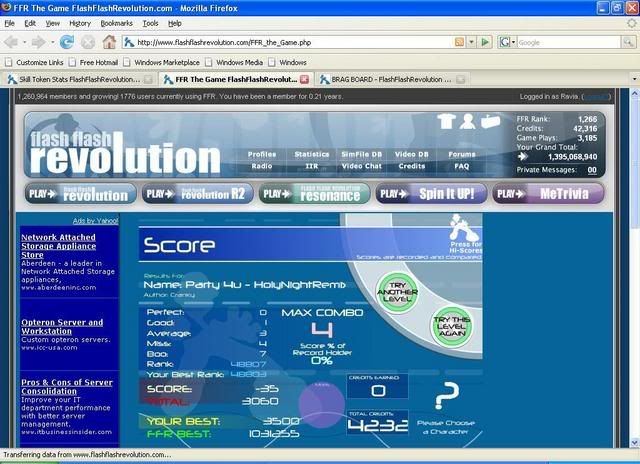This screenshot has height=464, width=640.
Task: Open the search engine selector dropdown
Action: pos(513,42)
